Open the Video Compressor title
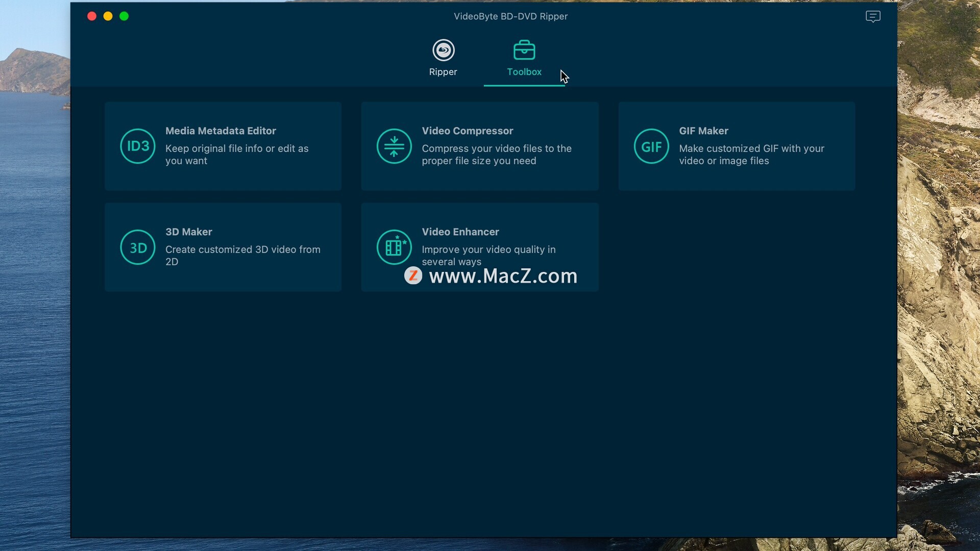The width and height of the screenshot is (980, 551). (x=467, y=131)
